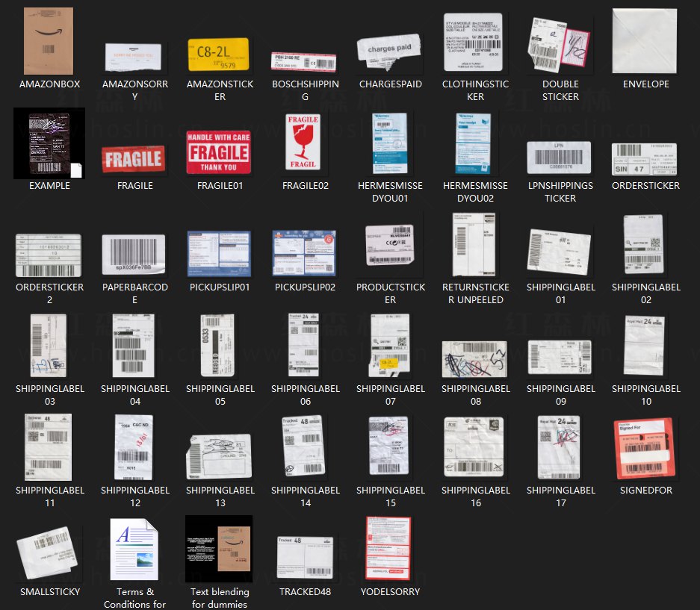Click the ORDERSTICKER thumbnail with SIN 47
This screenshot has width=700, height=610.
(644, 159)
